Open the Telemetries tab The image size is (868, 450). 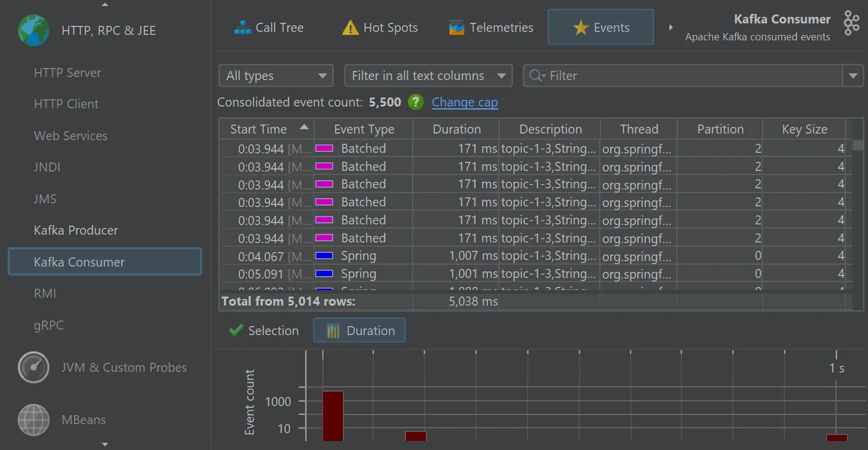[x=491, y=28]
